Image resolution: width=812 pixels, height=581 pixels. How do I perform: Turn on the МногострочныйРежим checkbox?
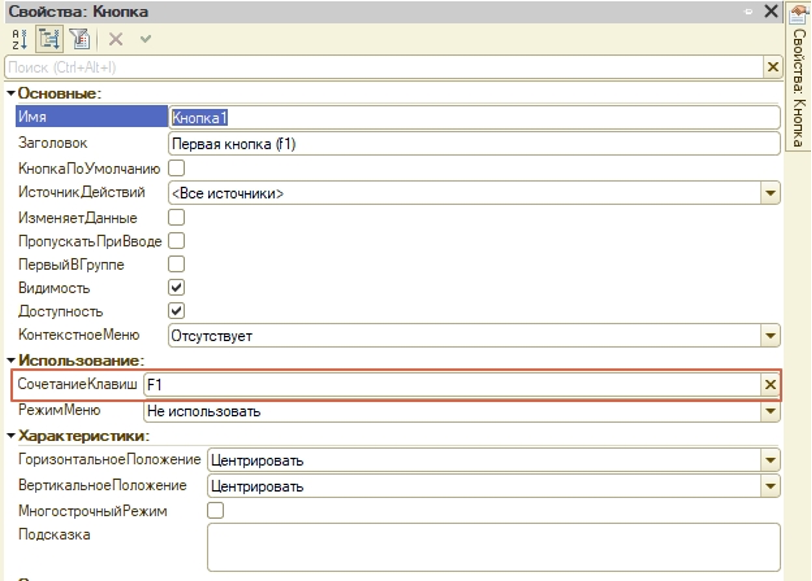coord(215,511)
